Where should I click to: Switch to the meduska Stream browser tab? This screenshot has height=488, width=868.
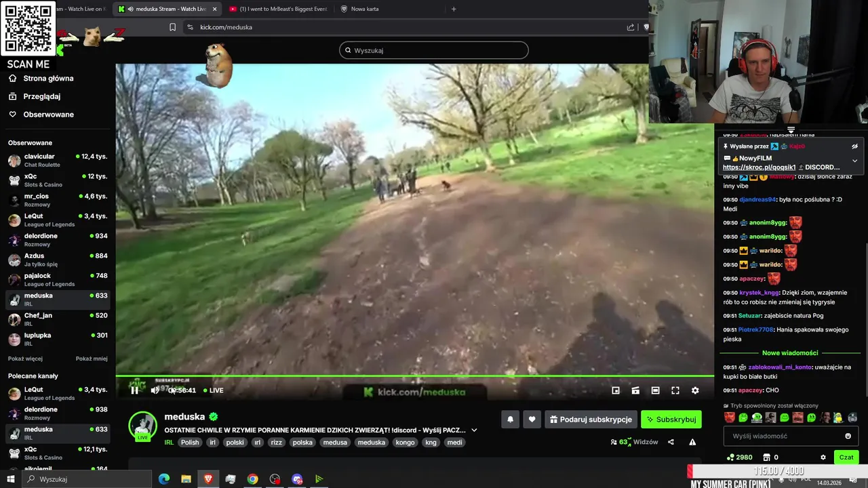166,9
